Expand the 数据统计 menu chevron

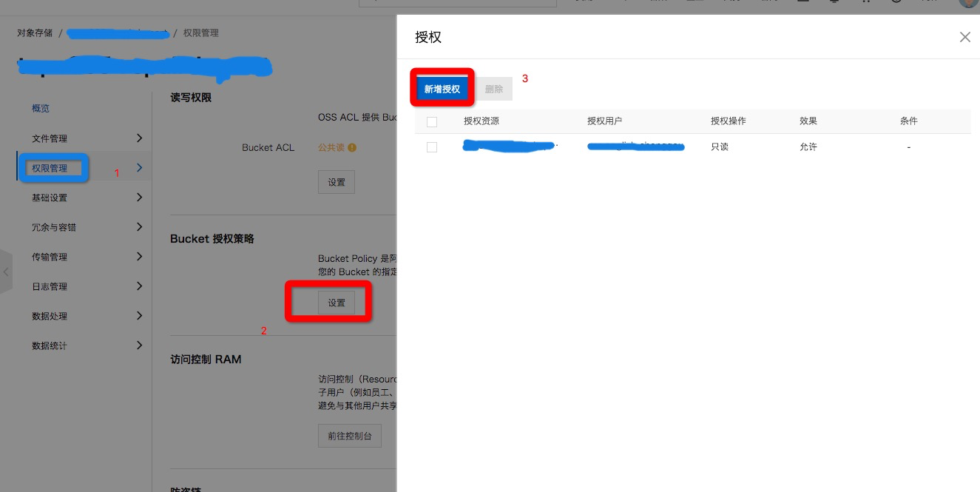(139, 346)
